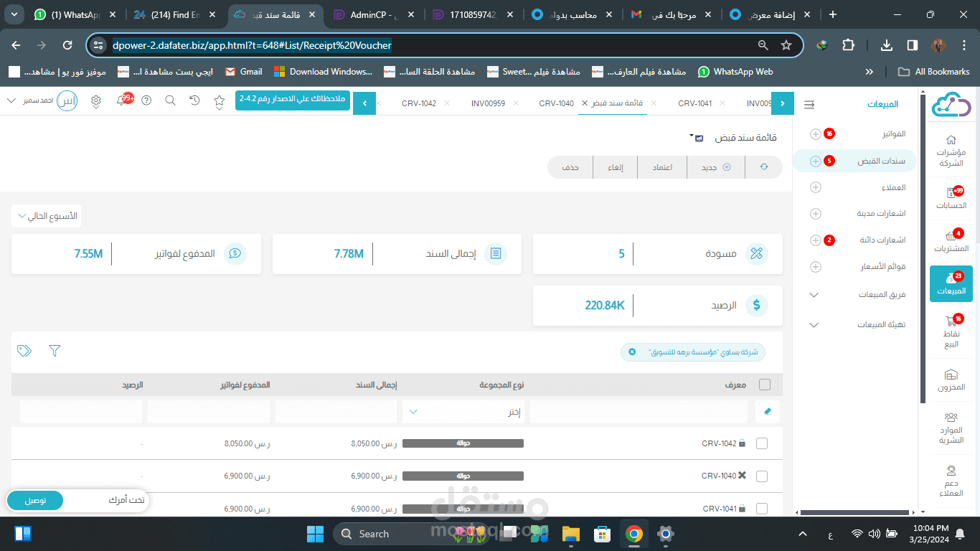The image size is (980, 551).
Task: Open the favorites star icon
Action: pyautogui.click(x=220, y=101)
